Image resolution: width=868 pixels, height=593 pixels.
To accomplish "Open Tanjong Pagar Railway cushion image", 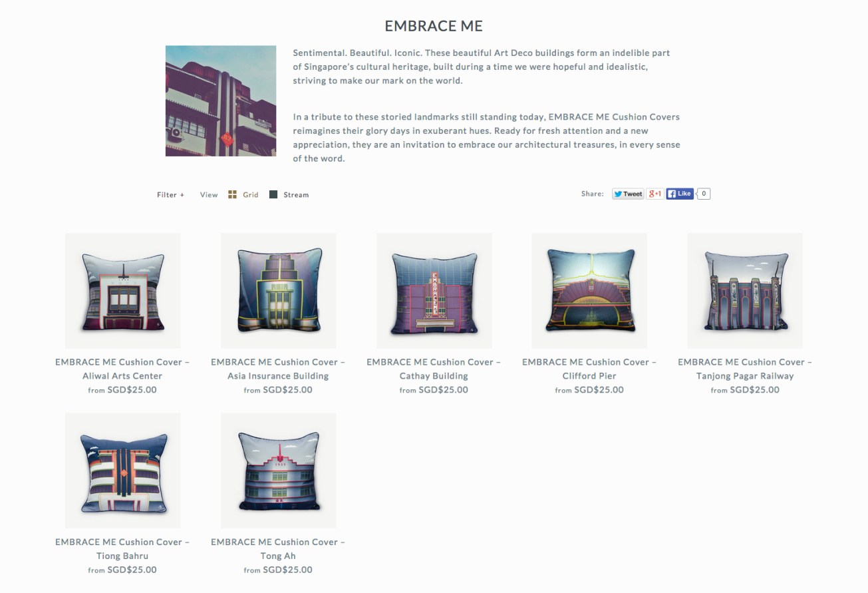I will click(x=745, y=290).
